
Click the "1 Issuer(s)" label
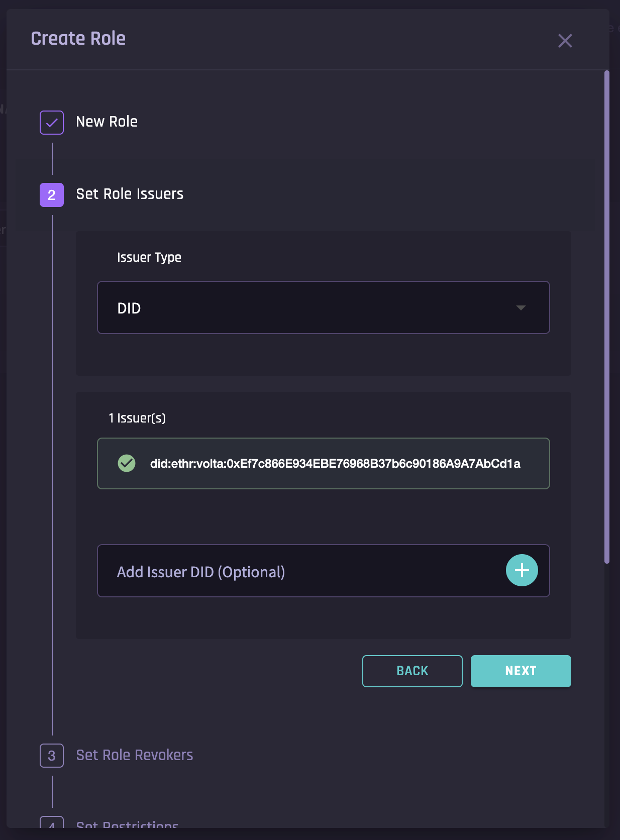[137, 418]
